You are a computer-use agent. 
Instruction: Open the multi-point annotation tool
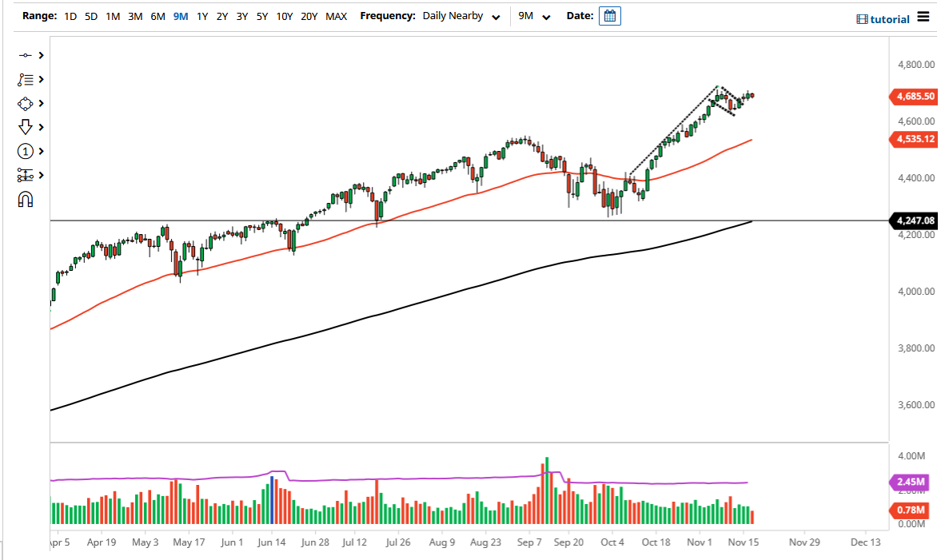(x=26, y=79)
